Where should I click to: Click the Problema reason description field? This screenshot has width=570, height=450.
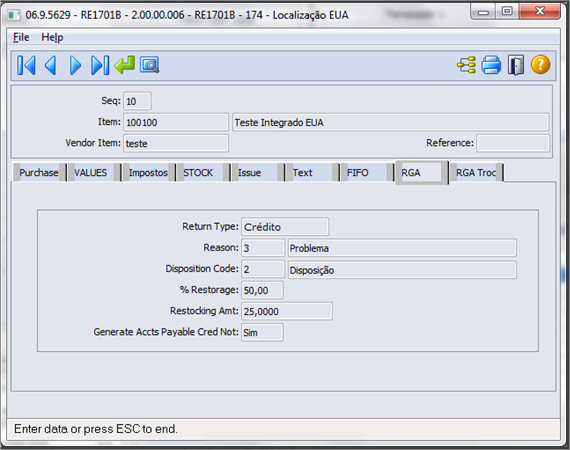[x=402, y=248]
